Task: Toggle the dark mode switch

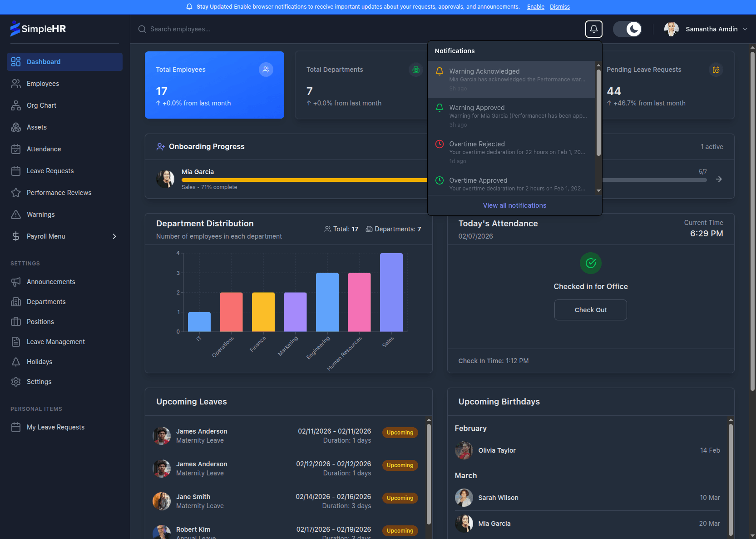Action: coord(628,29)
